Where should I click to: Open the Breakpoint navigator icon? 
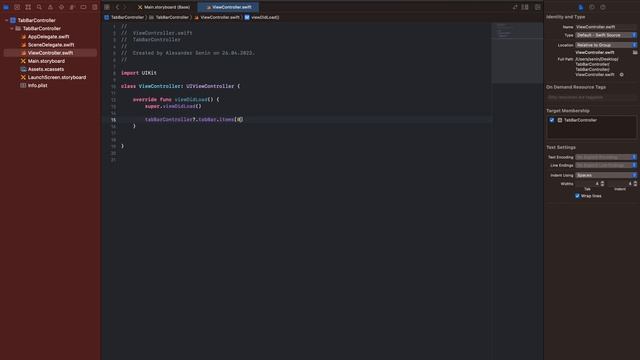coord(83,7)
